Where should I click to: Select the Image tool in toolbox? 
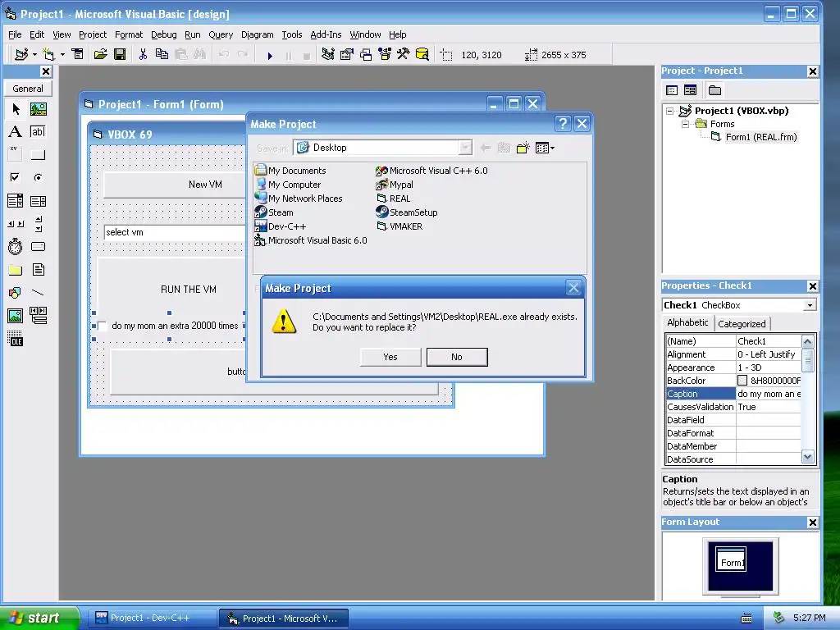click(x=16, y=316)
